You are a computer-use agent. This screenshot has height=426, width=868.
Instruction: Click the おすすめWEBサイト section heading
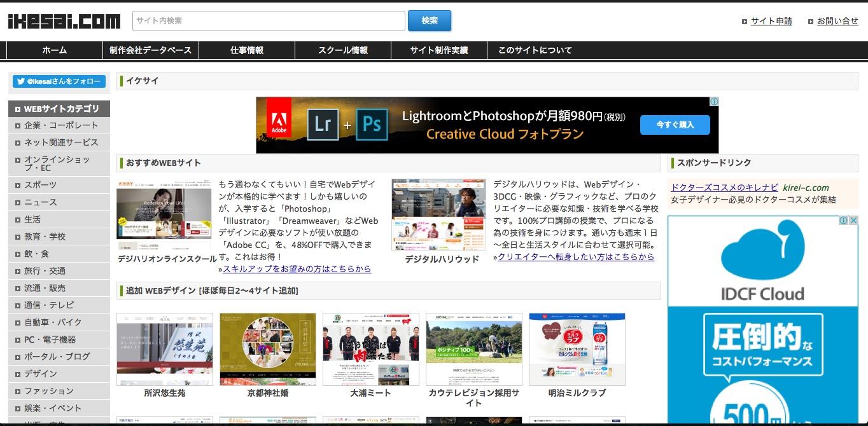(164, 163)
